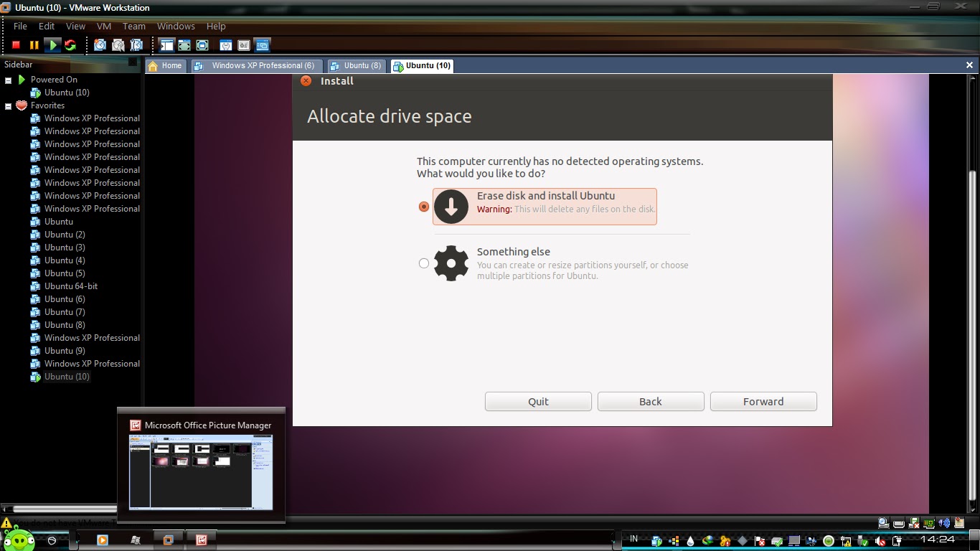
Task: Click the VMware sound device status icon
Action: (x=944, y=523)
